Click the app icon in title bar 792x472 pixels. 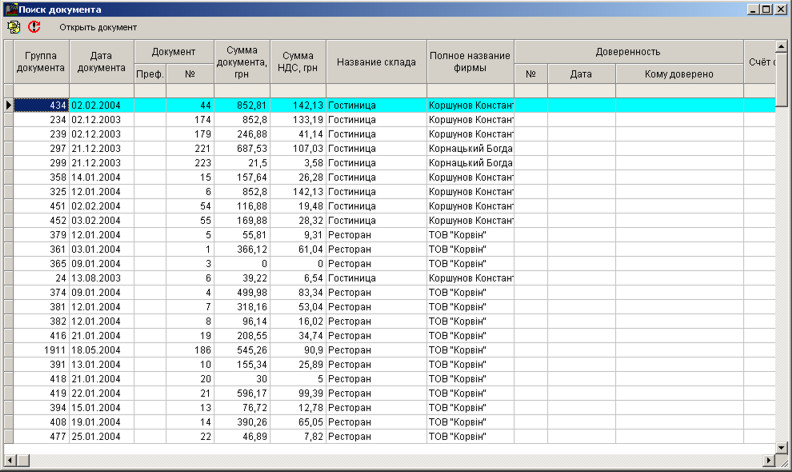pyautogui.click(x=10, y=9)
